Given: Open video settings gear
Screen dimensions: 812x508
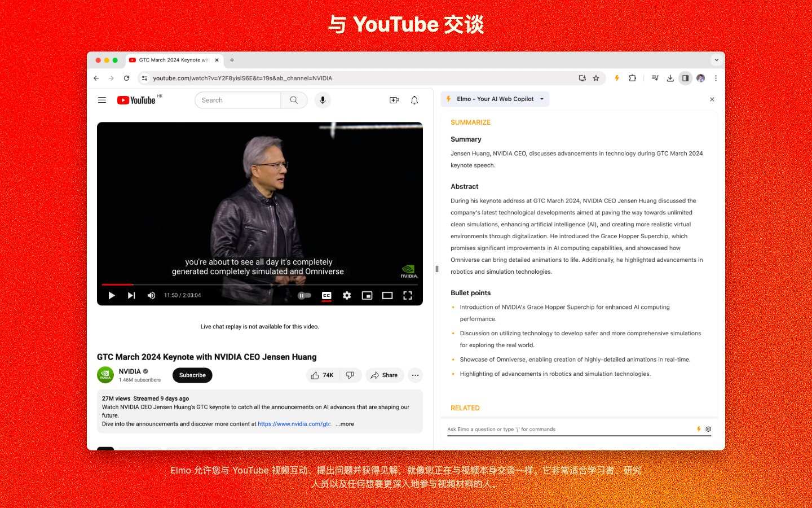Looking at the screenshot, I should (x=347, y=295).
